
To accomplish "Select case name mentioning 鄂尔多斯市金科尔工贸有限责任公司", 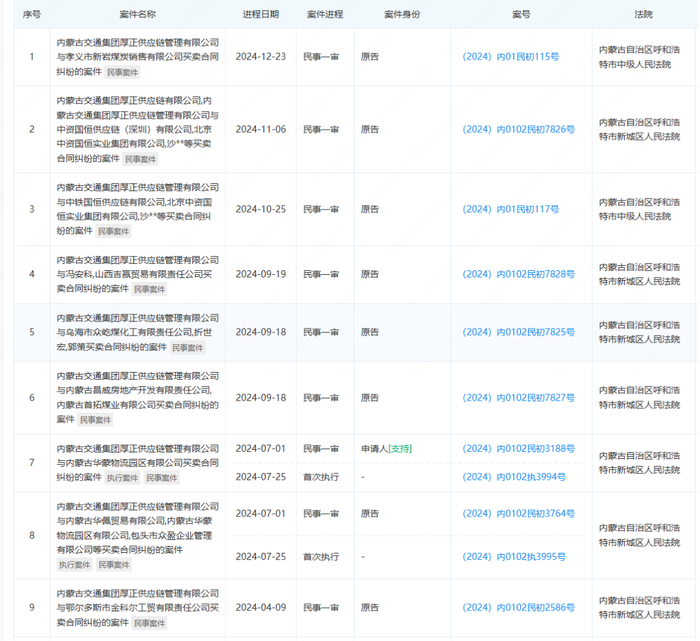I will click(138, 608).
